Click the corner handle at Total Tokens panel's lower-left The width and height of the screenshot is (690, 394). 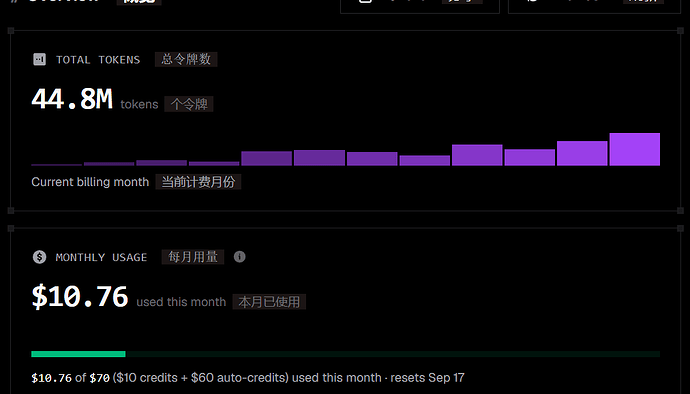click(x=11, y=211)
